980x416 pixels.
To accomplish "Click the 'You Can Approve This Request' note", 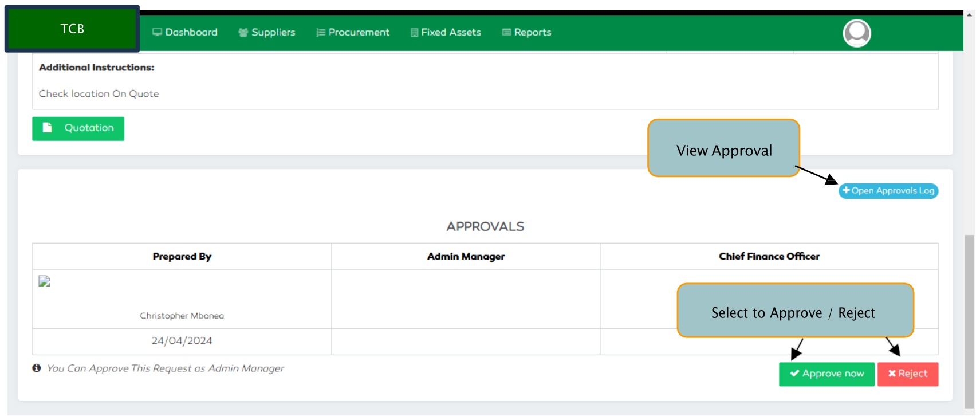I will (166, 368).
